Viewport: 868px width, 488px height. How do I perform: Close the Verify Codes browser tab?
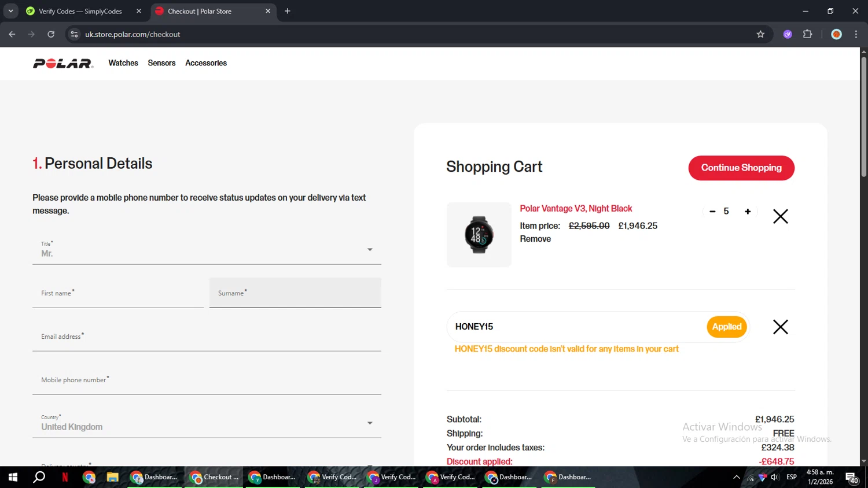[x=139, y=11]
